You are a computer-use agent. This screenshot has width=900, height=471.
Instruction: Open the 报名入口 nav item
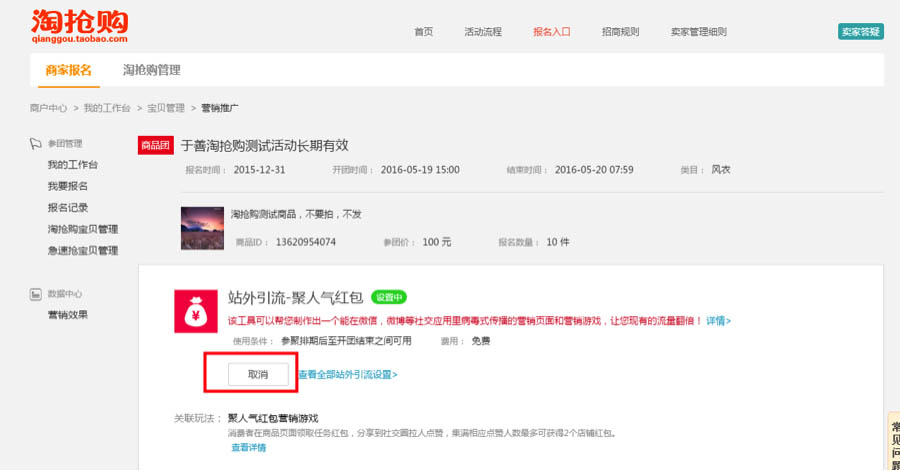click(552, 32)
